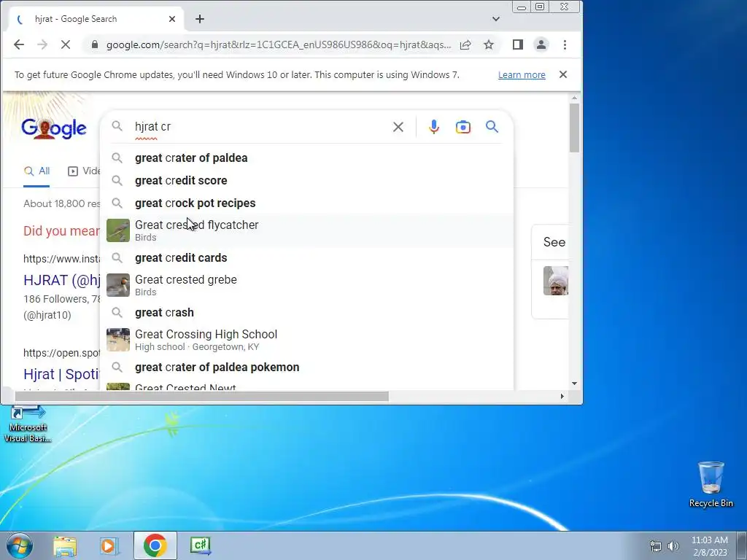Open Chrome side panel icon
The width and height of the screenshot is (747, 560).
point(518,44)
